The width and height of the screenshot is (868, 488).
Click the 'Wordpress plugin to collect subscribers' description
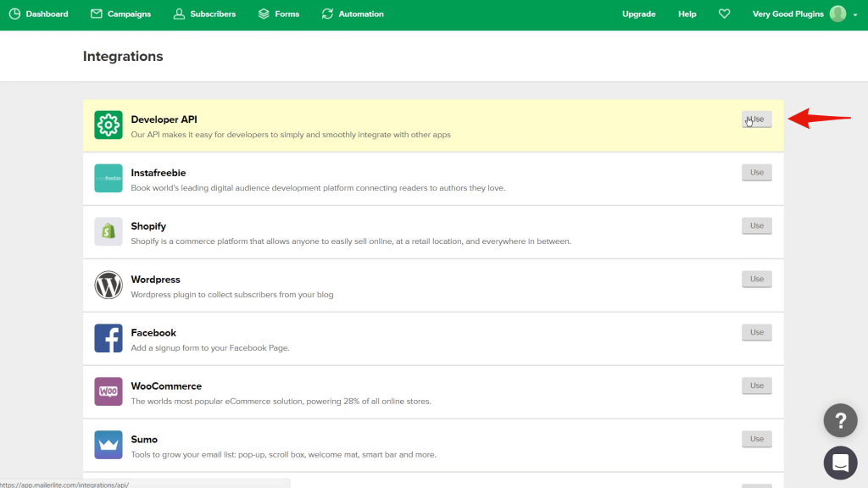coord(232,294)
